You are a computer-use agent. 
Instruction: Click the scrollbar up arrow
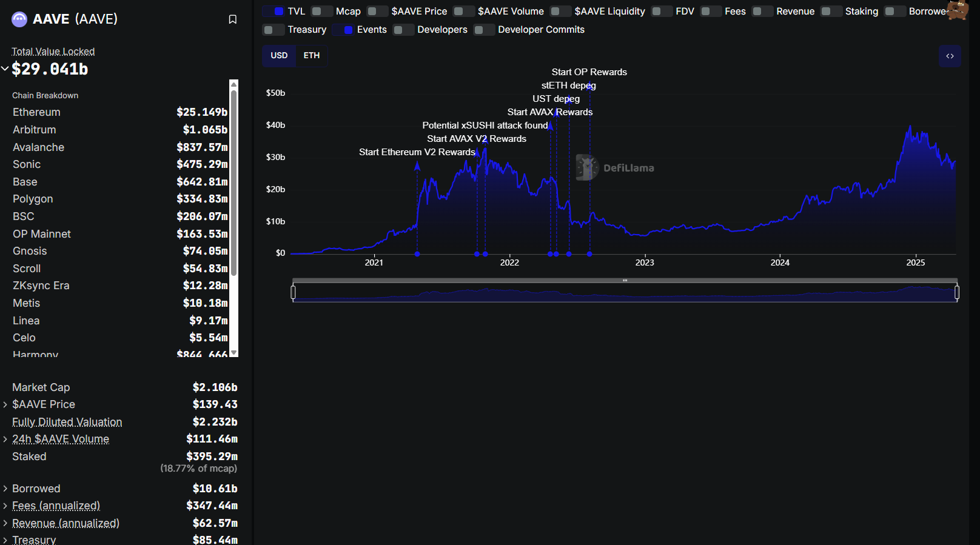[233, 84]
